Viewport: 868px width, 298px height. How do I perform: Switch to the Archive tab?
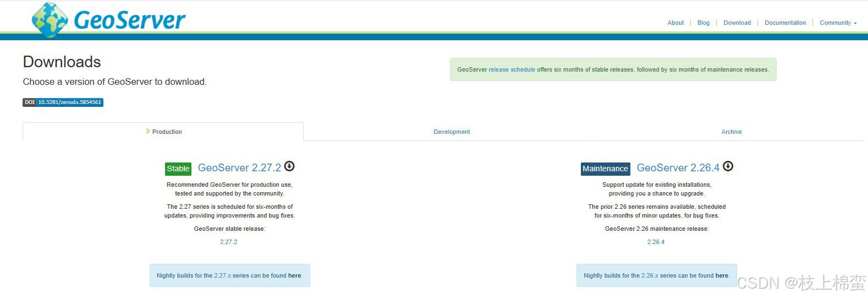point(732,132)
